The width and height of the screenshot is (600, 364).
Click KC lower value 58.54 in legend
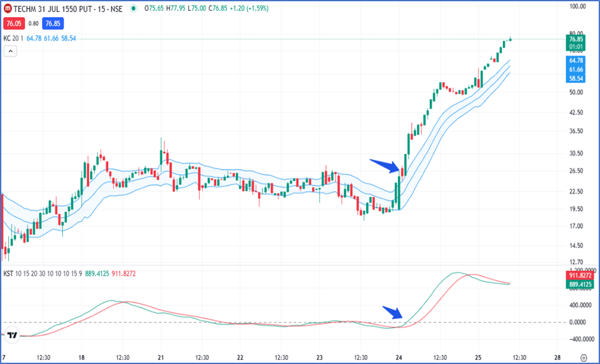[69, 38]
